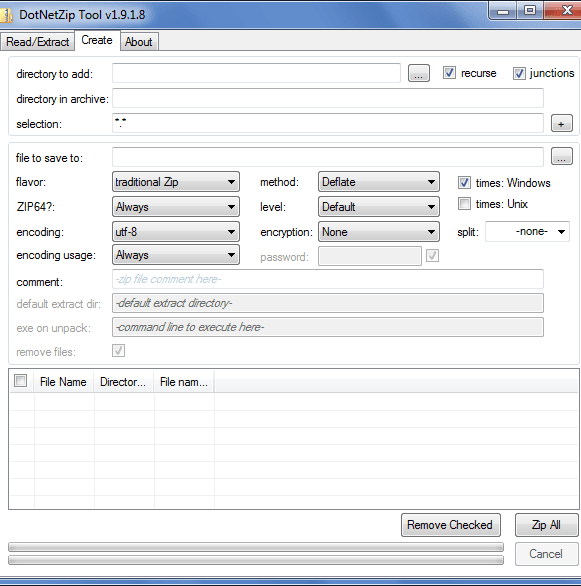The width and height of the screenshot is (581, 586).
Task: Maximize the DotNetZip Tool window
Action: (530, 10)
